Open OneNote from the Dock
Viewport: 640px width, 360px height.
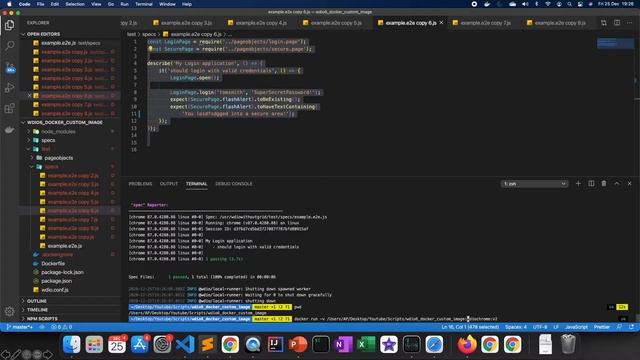click(x=343, y=344)
